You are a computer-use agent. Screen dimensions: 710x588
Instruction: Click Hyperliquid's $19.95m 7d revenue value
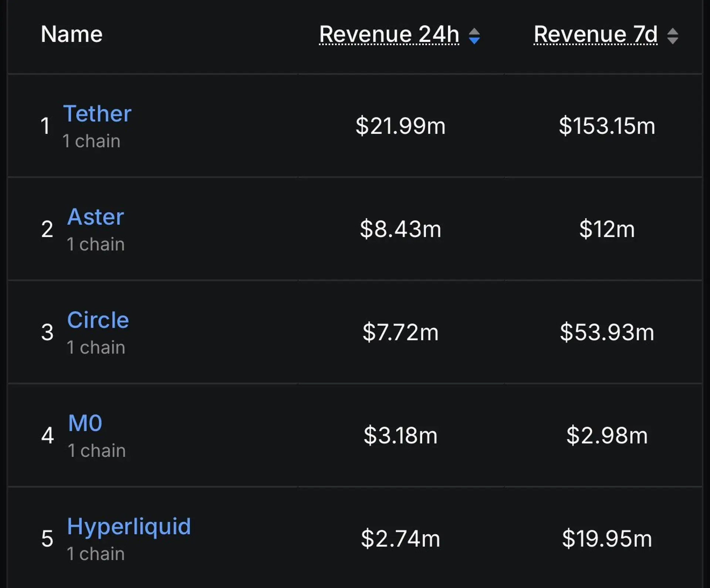(607, 538)
